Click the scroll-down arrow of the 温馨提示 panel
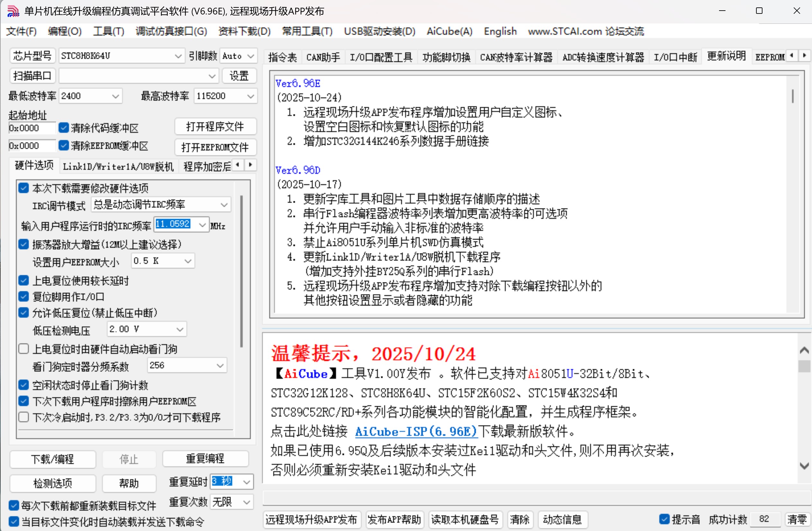Viewport: 812px width, 531px height. tap(804, 466)
